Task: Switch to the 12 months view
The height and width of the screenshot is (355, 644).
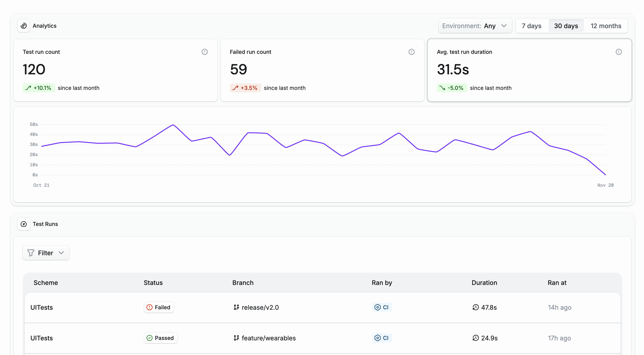Action: [606, 25]
